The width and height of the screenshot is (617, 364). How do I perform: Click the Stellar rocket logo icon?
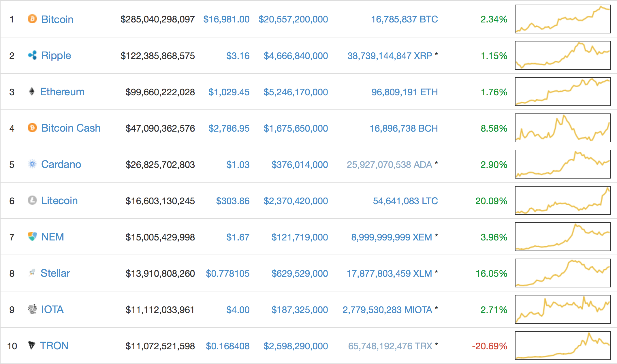(x=32, y=272)
